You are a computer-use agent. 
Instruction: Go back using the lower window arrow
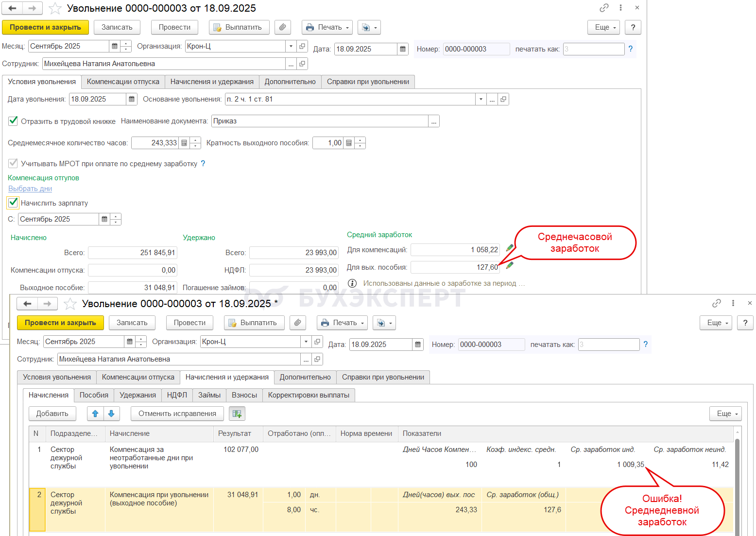click(x=28, y=304)
